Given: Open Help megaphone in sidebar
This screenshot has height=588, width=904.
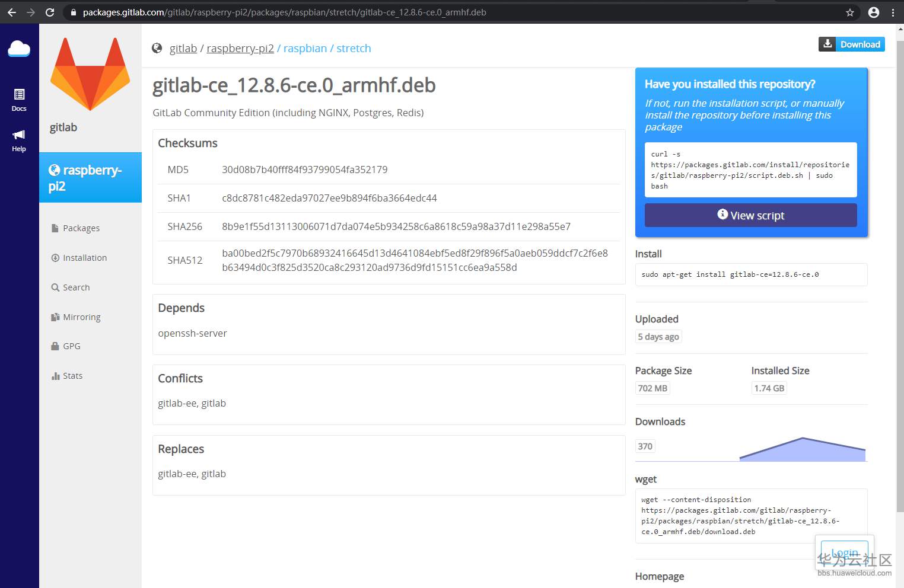Looking at the screenshot, I should 19,140.
